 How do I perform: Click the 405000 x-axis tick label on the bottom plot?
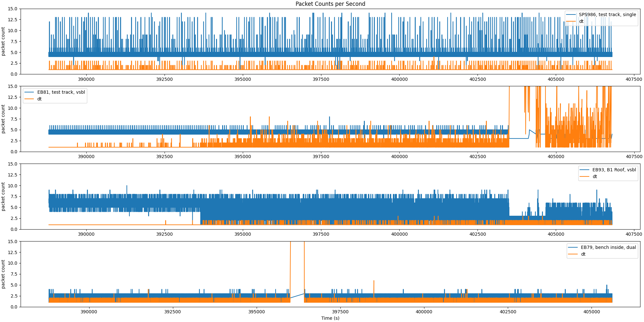tap(592, 312)
